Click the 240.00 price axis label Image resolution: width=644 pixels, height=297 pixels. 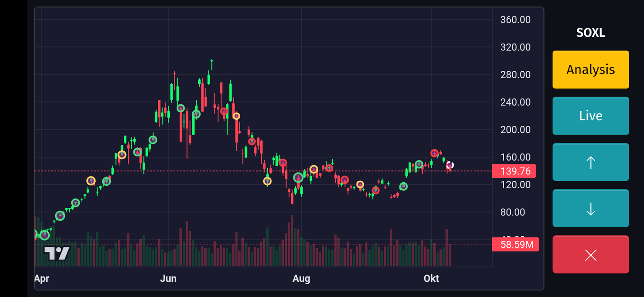coord(516,103)
